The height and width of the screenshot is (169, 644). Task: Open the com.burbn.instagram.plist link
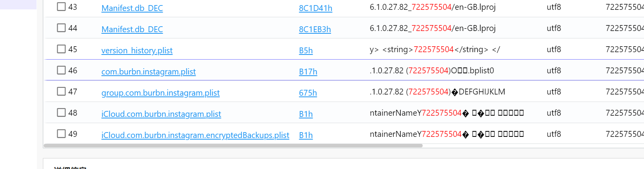[149, 72]
